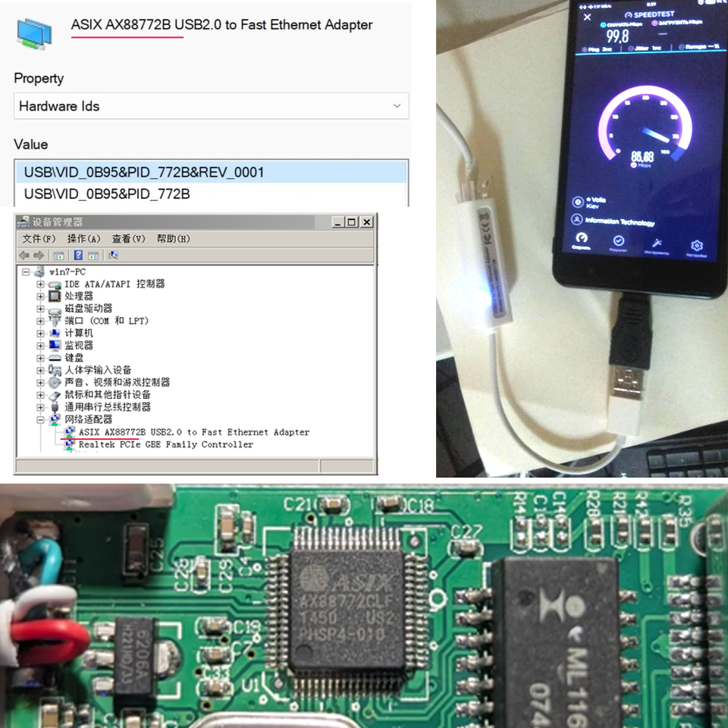This screenshot has height=728, width=728.
Task: Open the Hardware Ids property dropdown
Action: (x=212, y=106)
